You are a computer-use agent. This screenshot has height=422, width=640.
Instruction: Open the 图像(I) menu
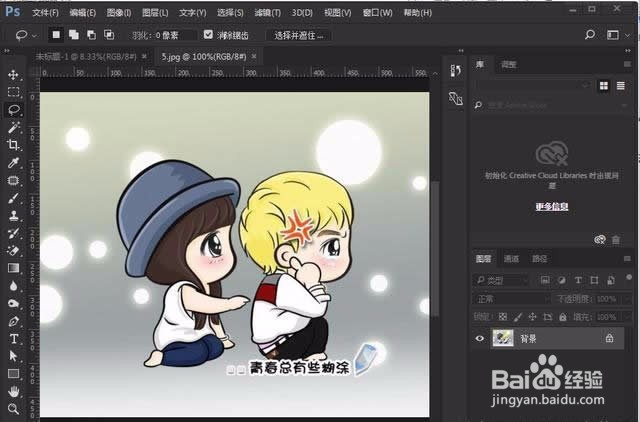[119, 13]
